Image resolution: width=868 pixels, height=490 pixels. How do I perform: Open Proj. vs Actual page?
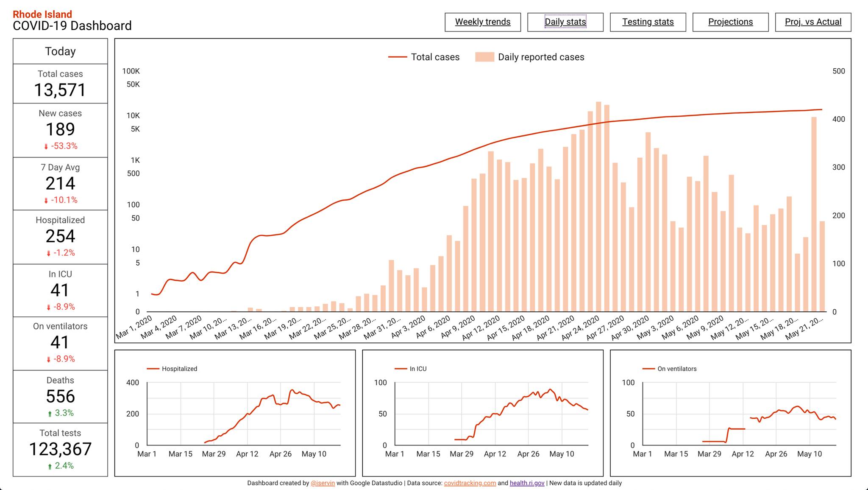813,22
